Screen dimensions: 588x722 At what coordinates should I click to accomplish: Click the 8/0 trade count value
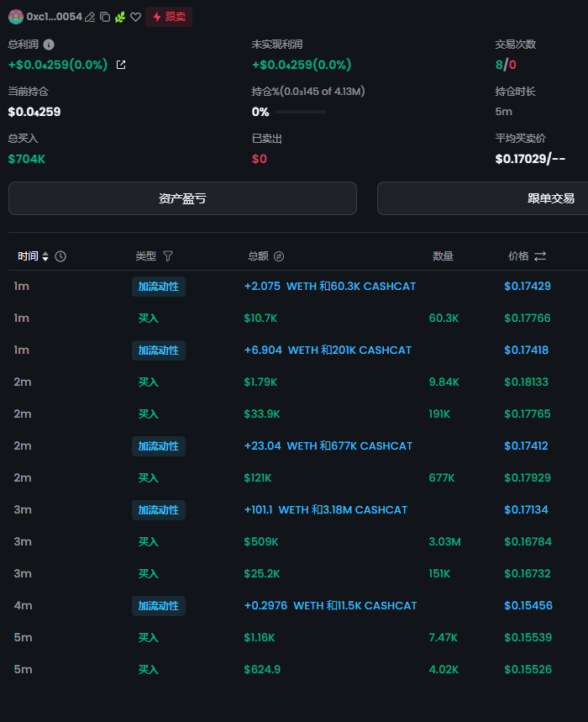[x=506, y=65]
